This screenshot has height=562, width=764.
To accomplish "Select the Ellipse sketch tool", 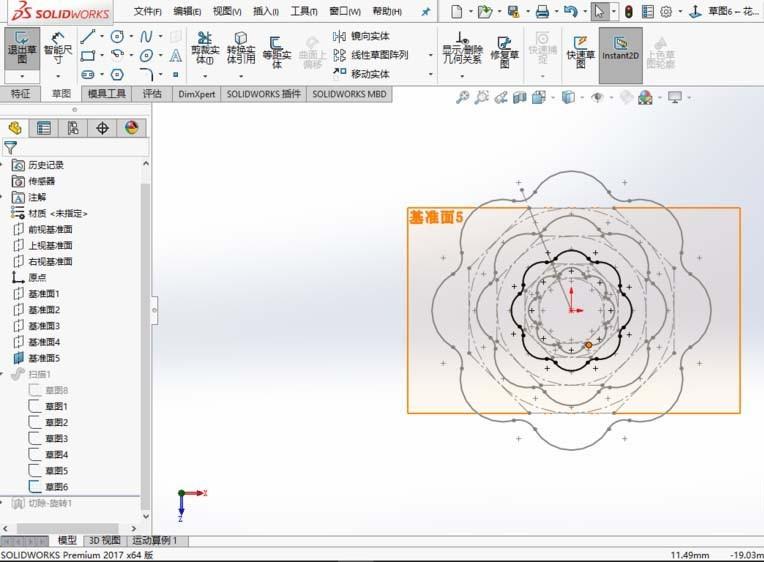I will tap(146, 56).
